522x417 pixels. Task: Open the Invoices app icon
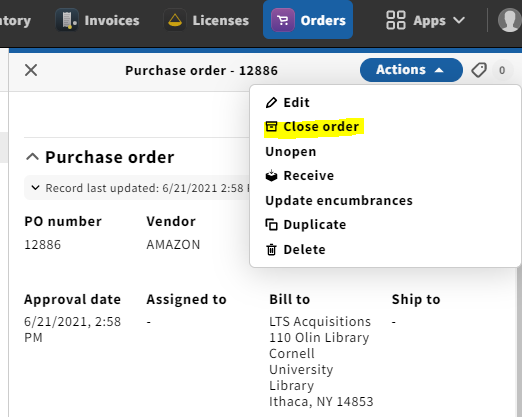click(x=67, y=20)
